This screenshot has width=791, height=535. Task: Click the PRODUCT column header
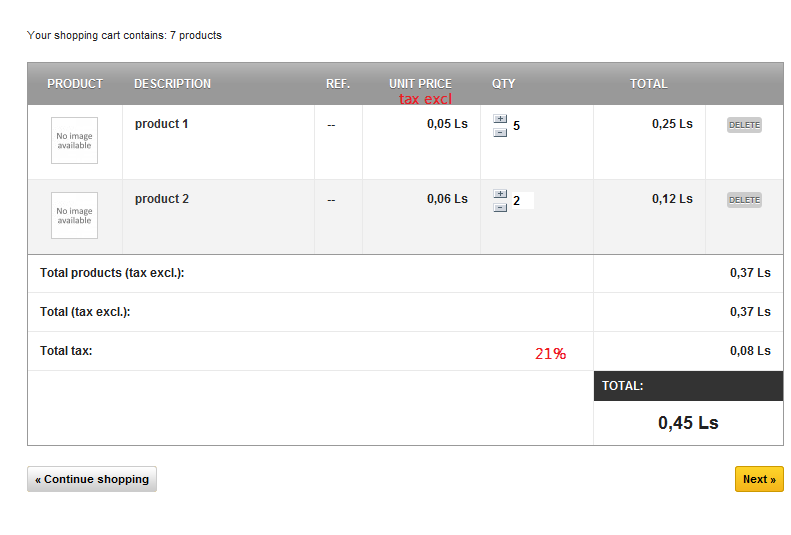click(x=75, y=84)
